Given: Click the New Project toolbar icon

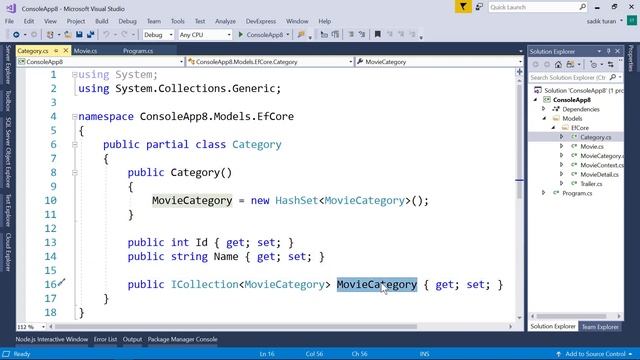Looking at the screenshot, I should (50, 35).
